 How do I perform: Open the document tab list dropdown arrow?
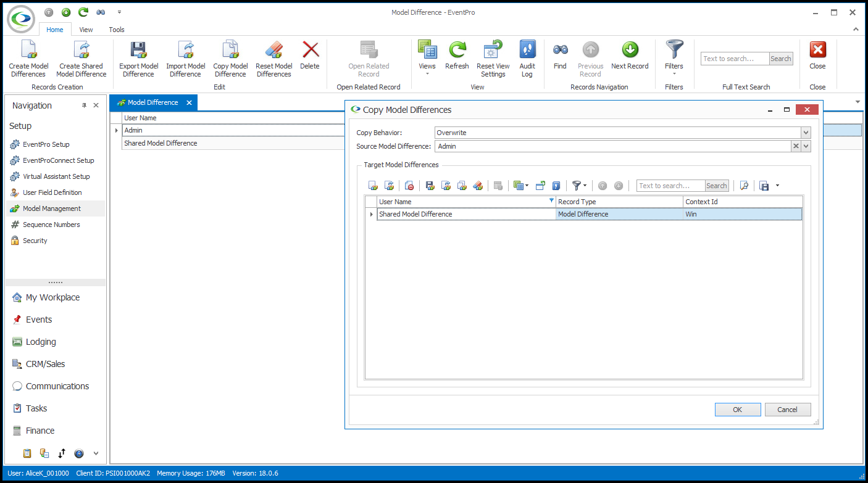[x=858, y=102]
